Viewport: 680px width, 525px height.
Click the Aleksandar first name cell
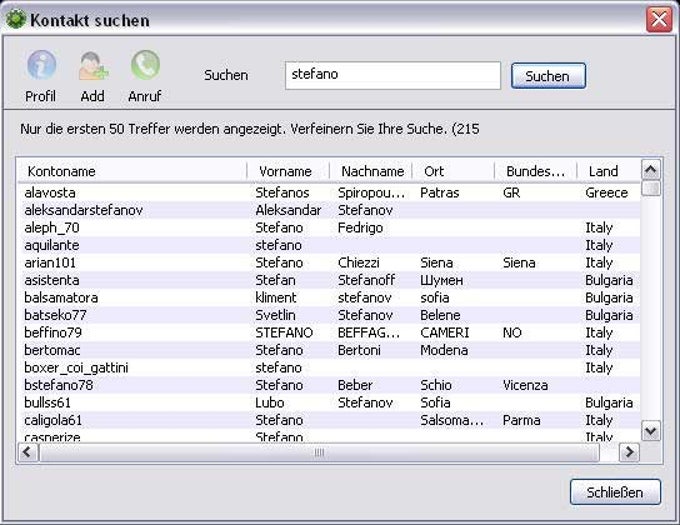pyautogui.click(x=288, y=210)
